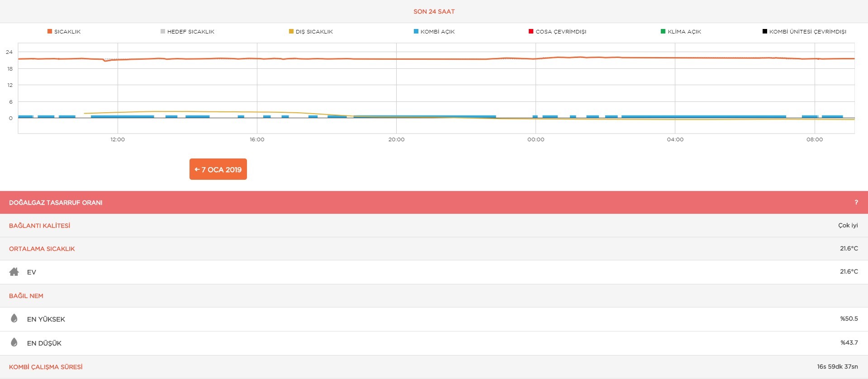This screenshot has width=868, height=379.
Task: Open the BAĞIL NEM section header
Action: click(x=26, y=296)
